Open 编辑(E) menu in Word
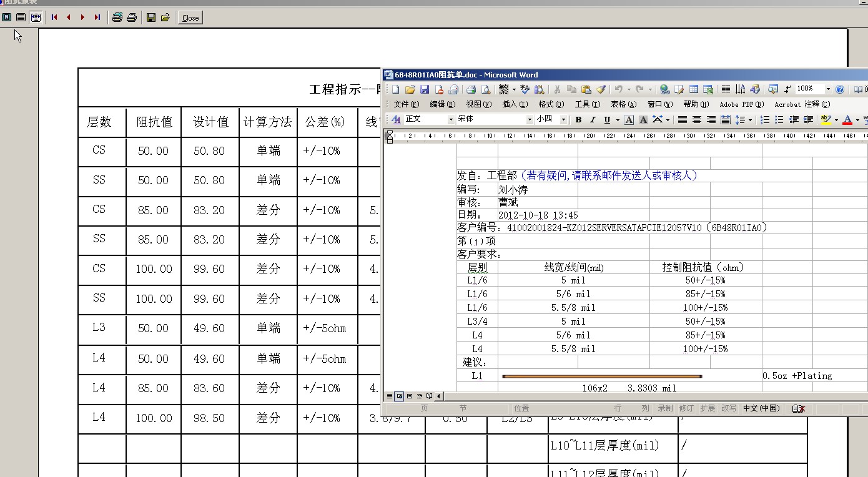868x477 pixels. pyautogui.click(x=443, y=104)
